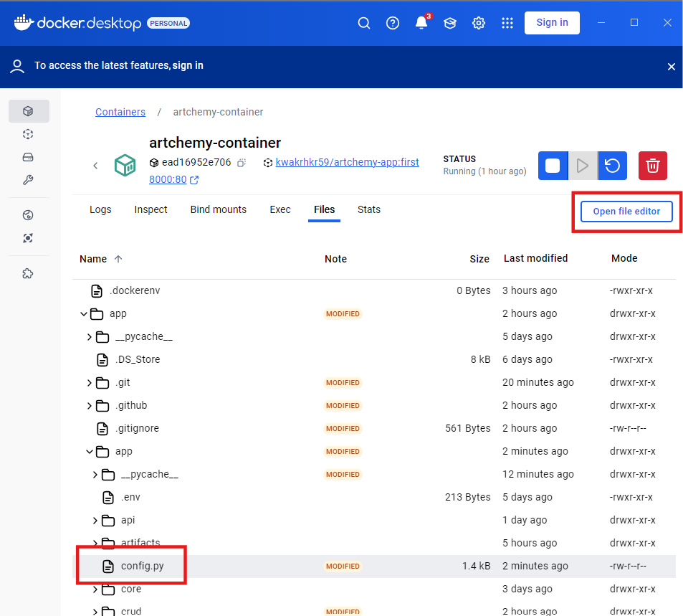Image resolution: width=683 pixels, height=616 pixels.
Task: Open Containers view in sidebar
Action: [29, 111]
